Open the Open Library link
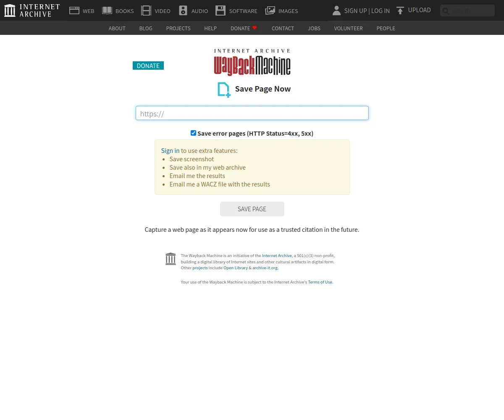Screen dimensions: 504x420 pyautogui.click(x=236, y=268)
